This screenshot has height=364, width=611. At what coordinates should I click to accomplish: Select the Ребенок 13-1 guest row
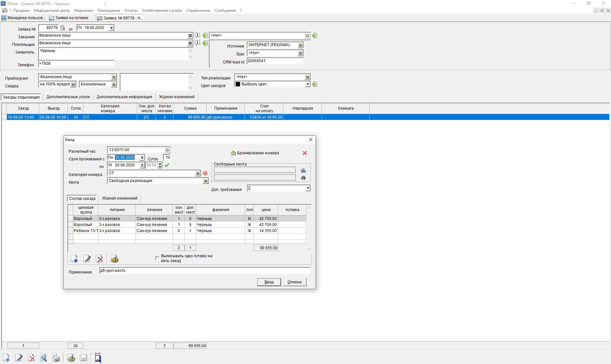pos(186,231)
